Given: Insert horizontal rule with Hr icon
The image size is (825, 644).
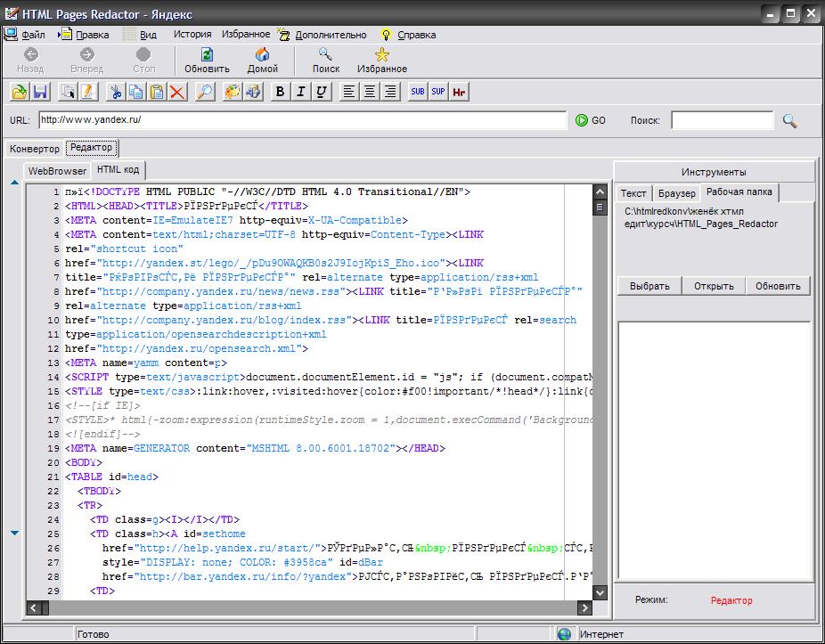Looking at the screenshot, I should click(x=460, y=92).
